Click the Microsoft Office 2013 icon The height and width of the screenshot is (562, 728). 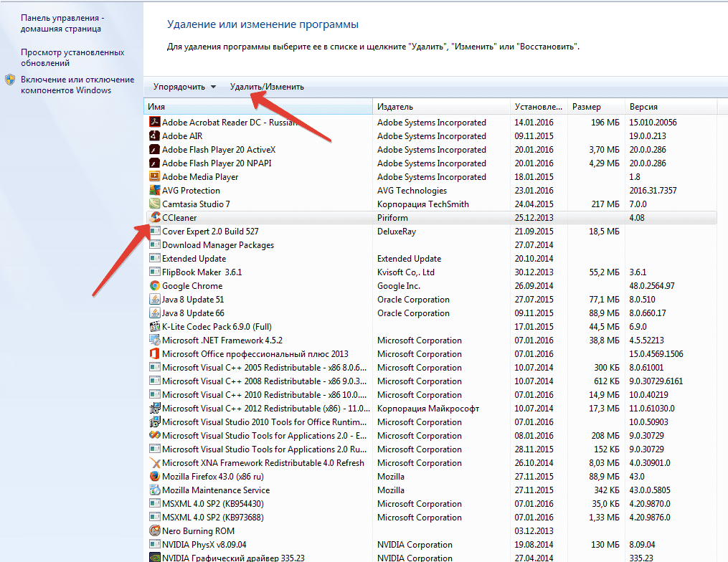(155, 353)
